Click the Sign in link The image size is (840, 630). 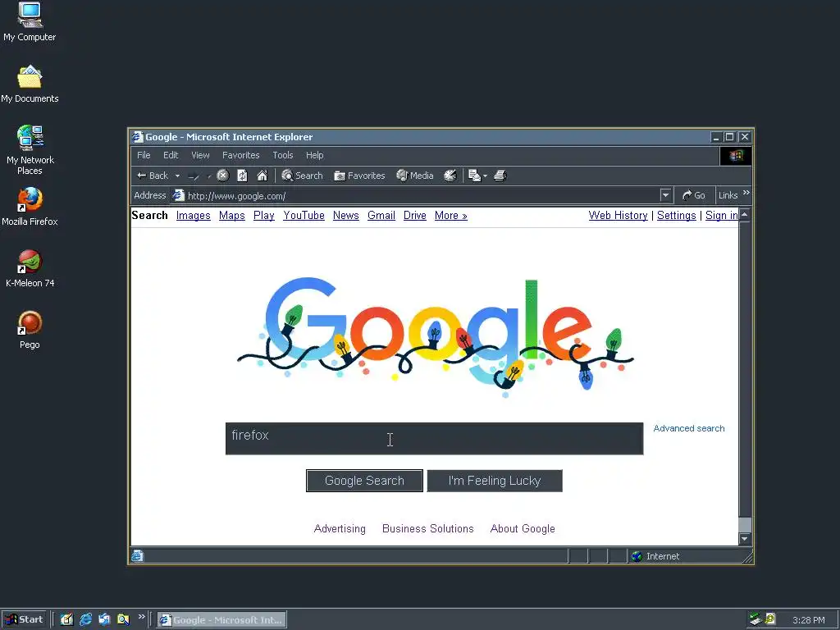(722, 216)
